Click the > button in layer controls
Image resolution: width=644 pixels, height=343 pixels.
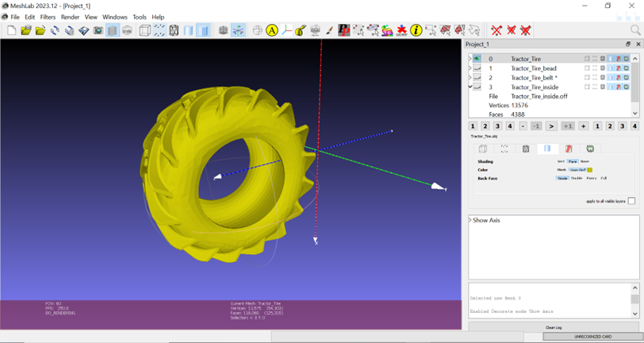click(551, 126)
